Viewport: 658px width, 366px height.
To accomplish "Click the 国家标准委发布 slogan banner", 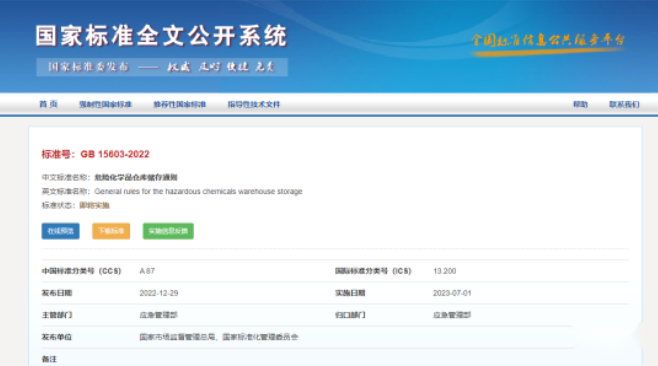I will point(162,67).
